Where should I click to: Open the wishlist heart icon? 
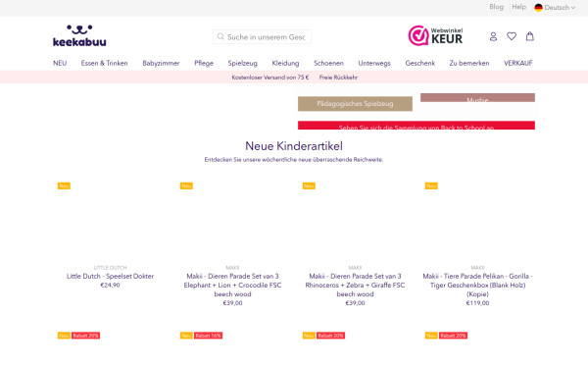tap(512, 36)
